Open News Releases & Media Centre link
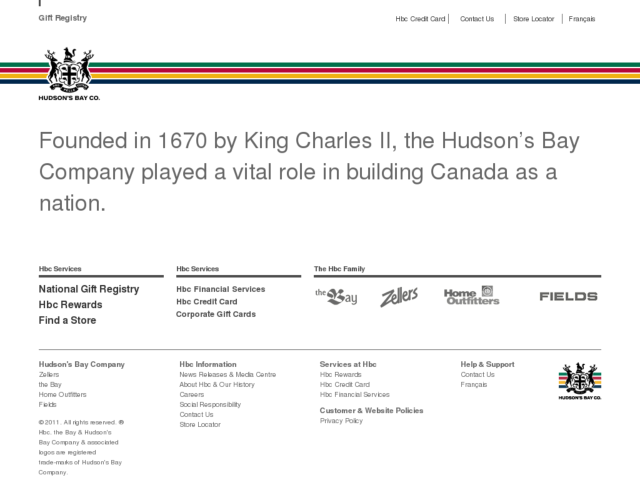Screen dimensions: 640x480 pyautogui.click(x=228, y=375)
